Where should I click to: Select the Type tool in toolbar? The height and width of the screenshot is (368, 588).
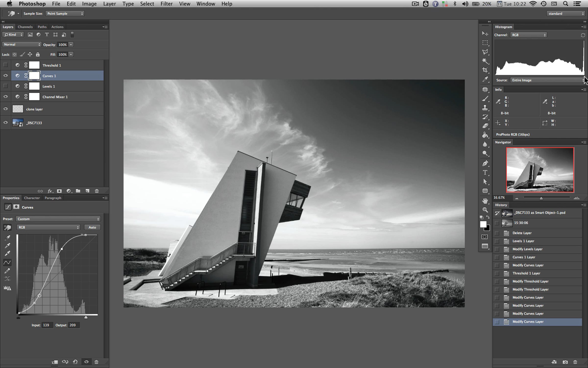[x=485, y=172]
